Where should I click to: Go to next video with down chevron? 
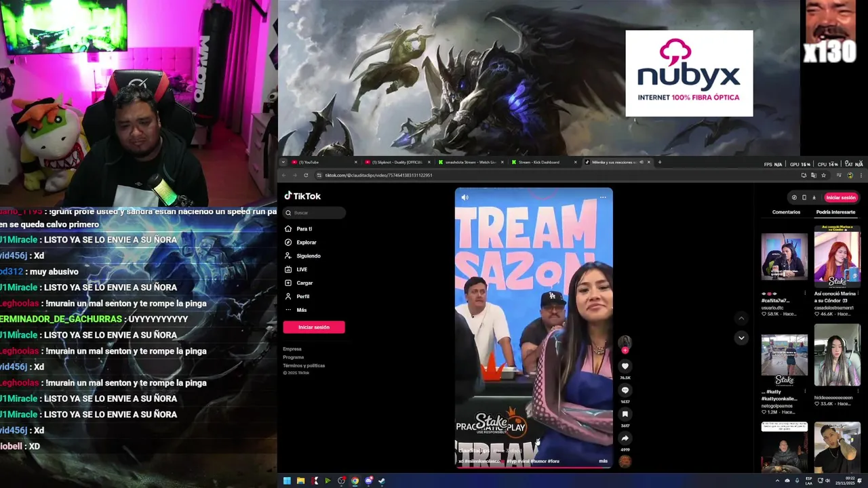pyautogui.click(x=741, y=338)
